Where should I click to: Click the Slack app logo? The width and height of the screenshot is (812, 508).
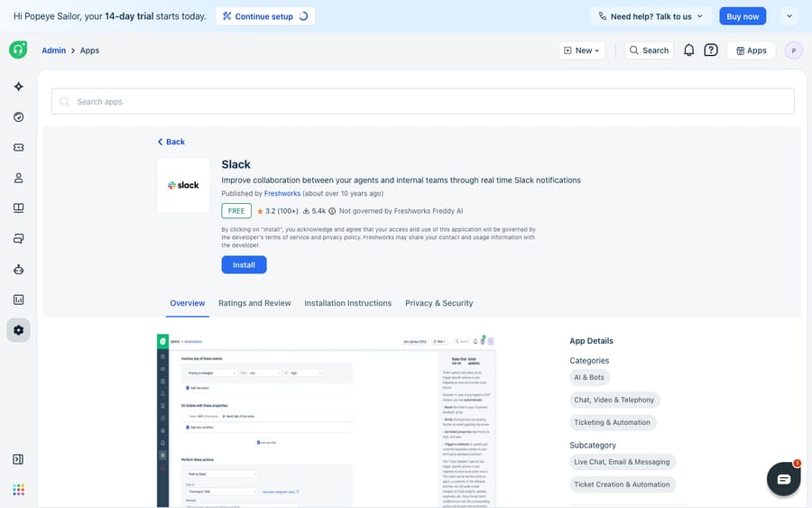coord(183,185)
